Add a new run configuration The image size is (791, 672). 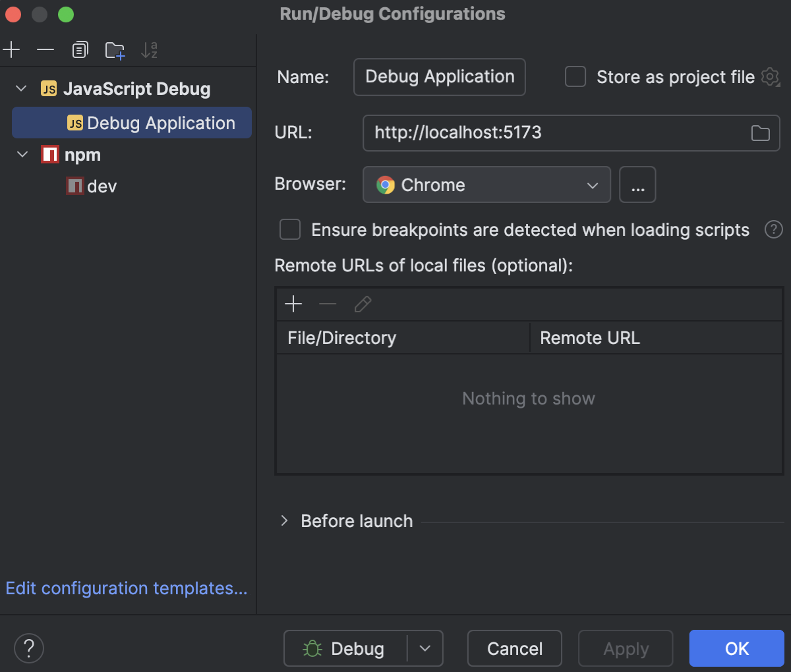[x=11, y=49]
